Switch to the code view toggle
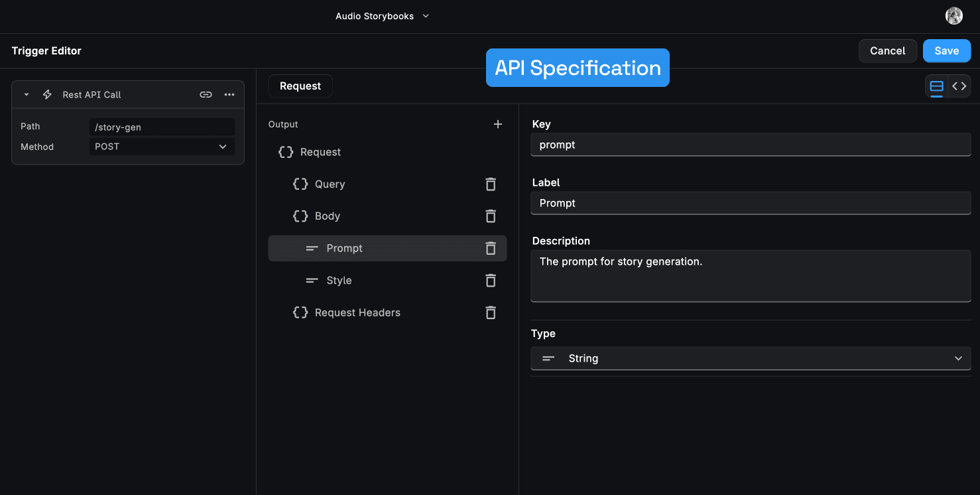980x495 pixels. (x=959, y=86)
